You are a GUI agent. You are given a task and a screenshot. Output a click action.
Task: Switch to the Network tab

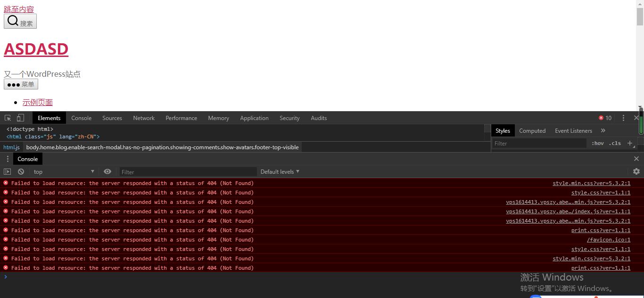pyautogui.click(x=144, y=118)
